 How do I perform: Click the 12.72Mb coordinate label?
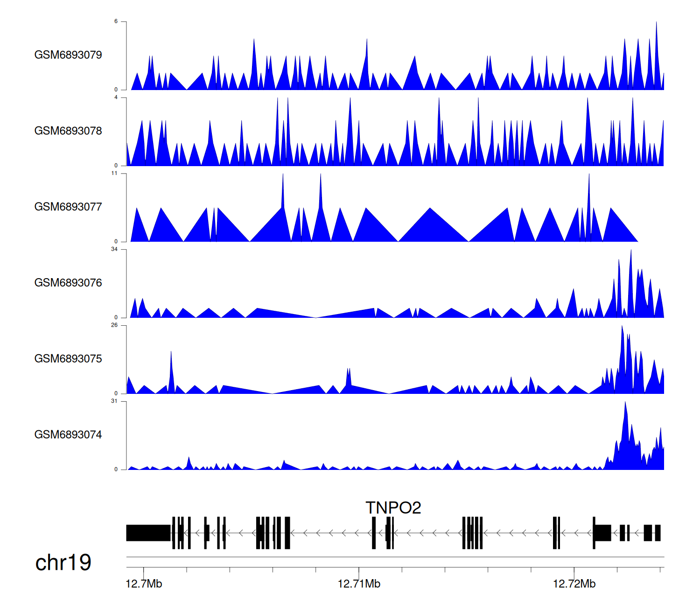tap(574, 584)
